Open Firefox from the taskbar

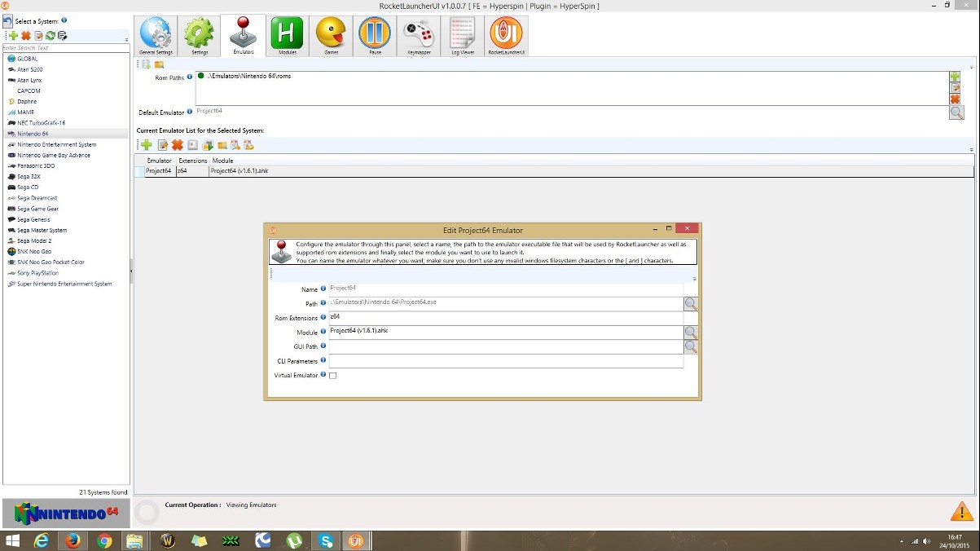(73, 540)
